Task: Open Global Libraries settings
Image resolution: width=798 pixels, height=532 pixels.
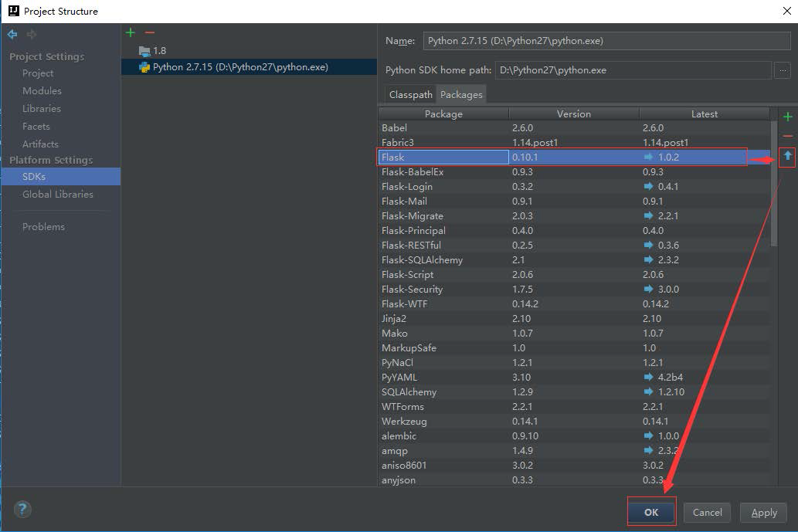Action: [57, 195]
